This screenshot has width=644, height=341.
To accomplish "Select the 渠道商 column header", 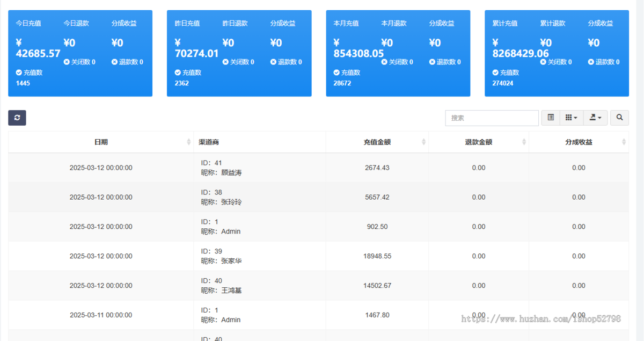I will pyautogui.click(x=260, y=142).
